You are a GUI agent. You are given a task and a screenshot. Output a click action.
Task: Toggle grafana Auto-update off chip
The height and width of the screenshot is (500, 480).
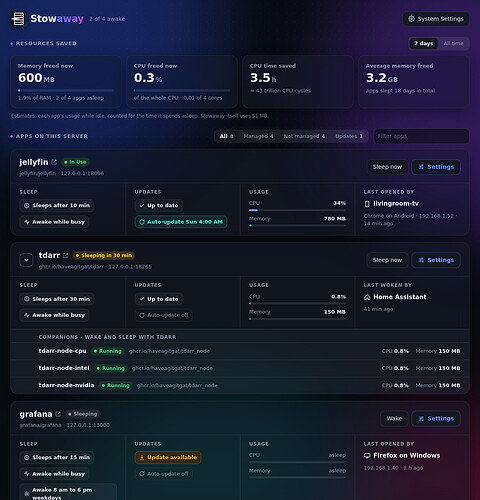pyautogui.click(x=164, y=474)
